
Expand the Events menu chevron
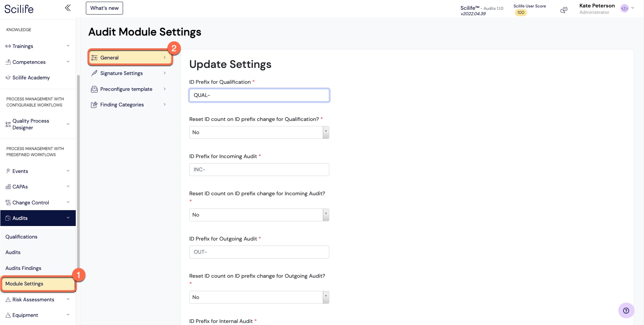point(68,171)
